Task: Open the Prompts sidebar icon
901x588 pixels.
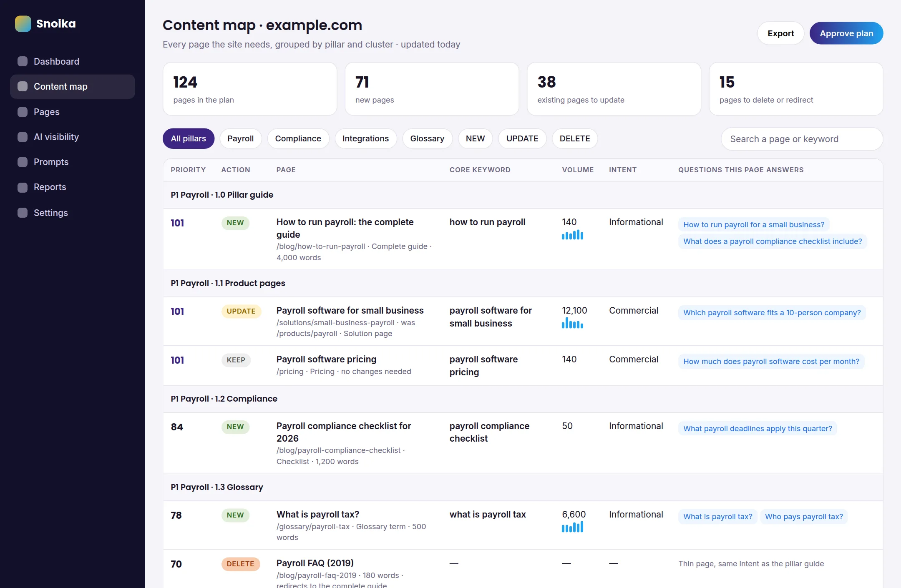Action: [x=23, y=162]
